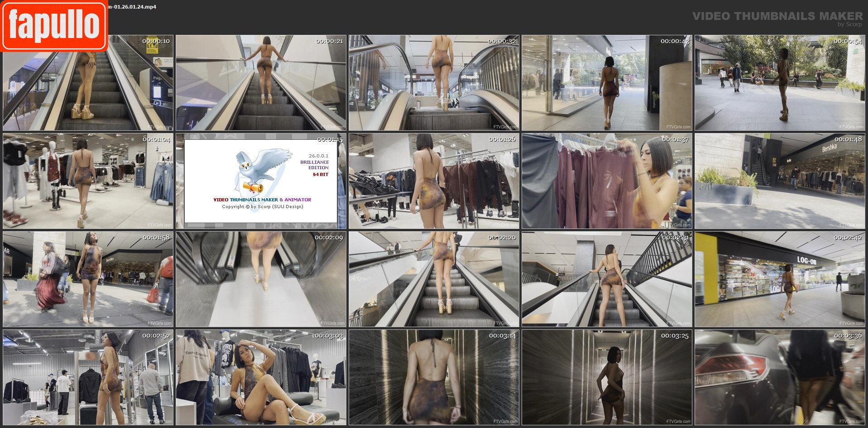Open the thumbnail stamped 00:01:26
Screen dimensions: 868x428
tap(434, 181)
